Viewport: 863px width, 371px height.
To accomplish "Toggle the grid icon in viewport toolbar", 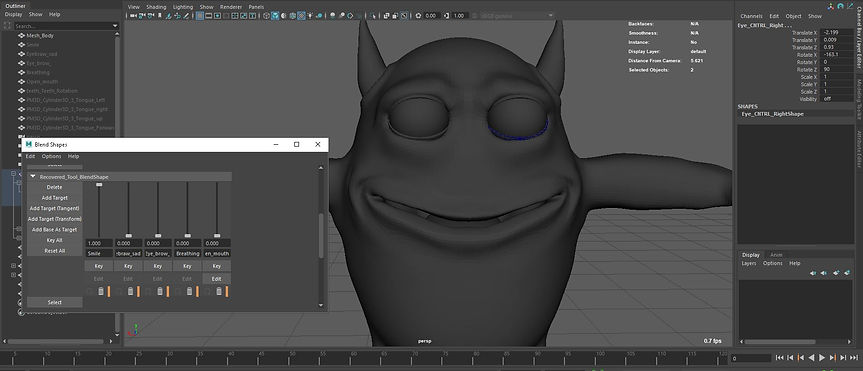I will click(199, 15).
